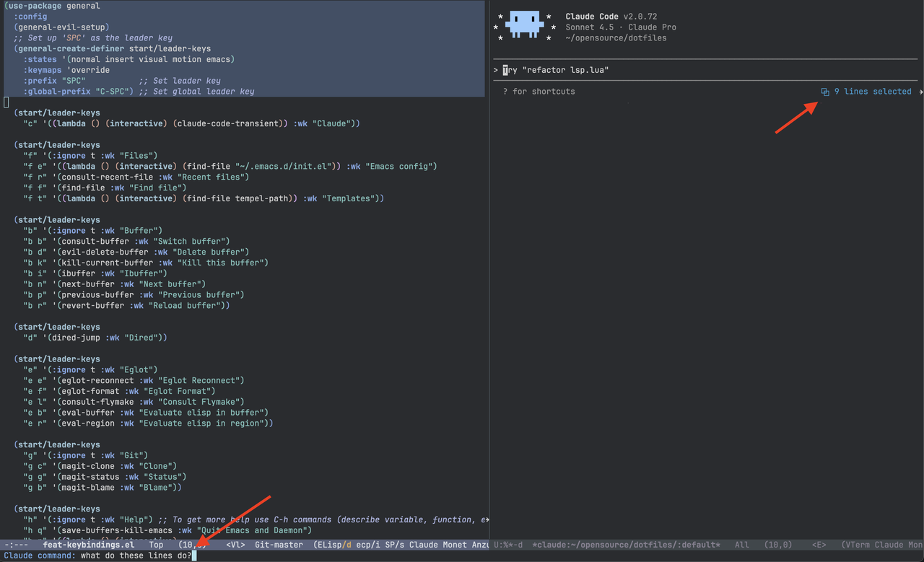Image resolution: width=924 pixels, height=562 pixels.
Task: Focus the Claude Code prompt input line
Action: click(x=705, y=70)
